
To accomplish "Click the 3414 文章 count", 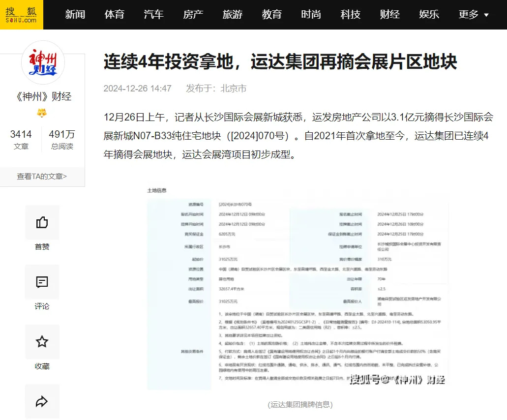I will point(21,139).
